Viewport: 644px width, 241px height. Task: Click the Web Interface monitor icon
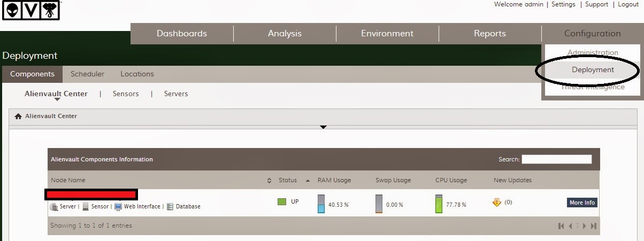(x=118, y=206)
